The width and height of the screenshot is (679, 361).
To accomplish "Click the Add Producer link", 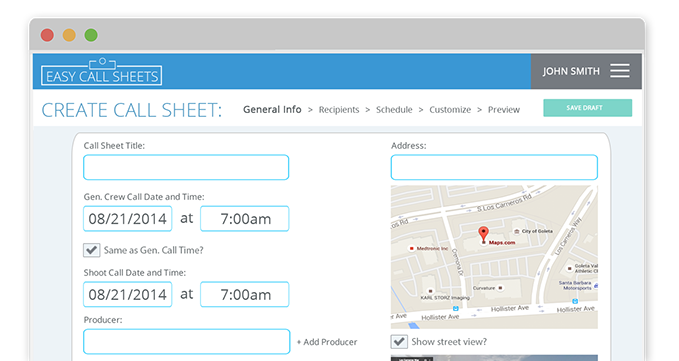I will tap(327, 342).
